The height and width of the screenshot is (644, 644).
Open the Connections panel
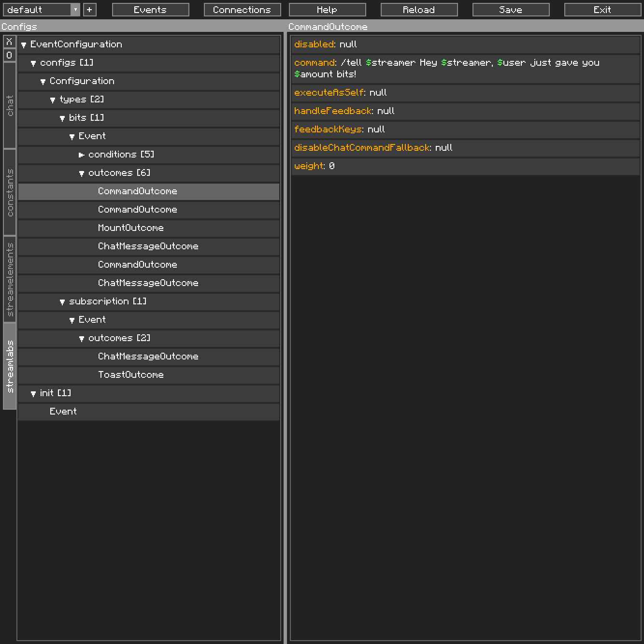[x=242, y=9]
